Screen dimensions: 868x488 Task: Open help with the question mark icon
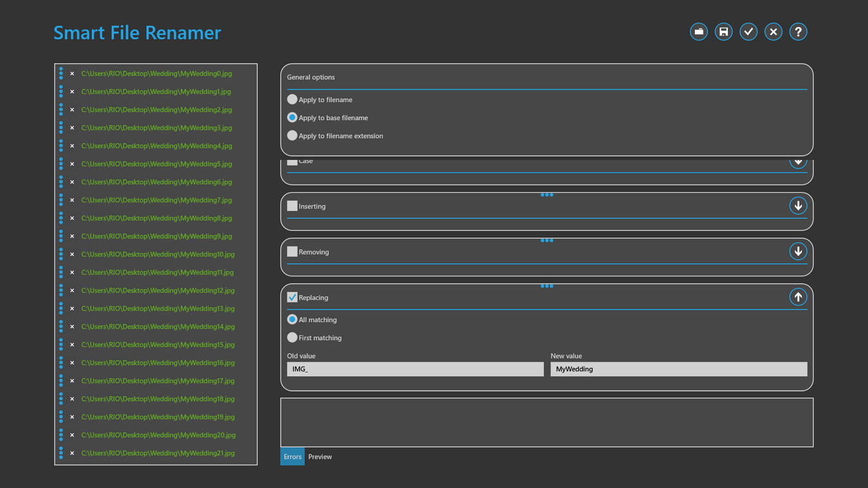pos(798,32)
